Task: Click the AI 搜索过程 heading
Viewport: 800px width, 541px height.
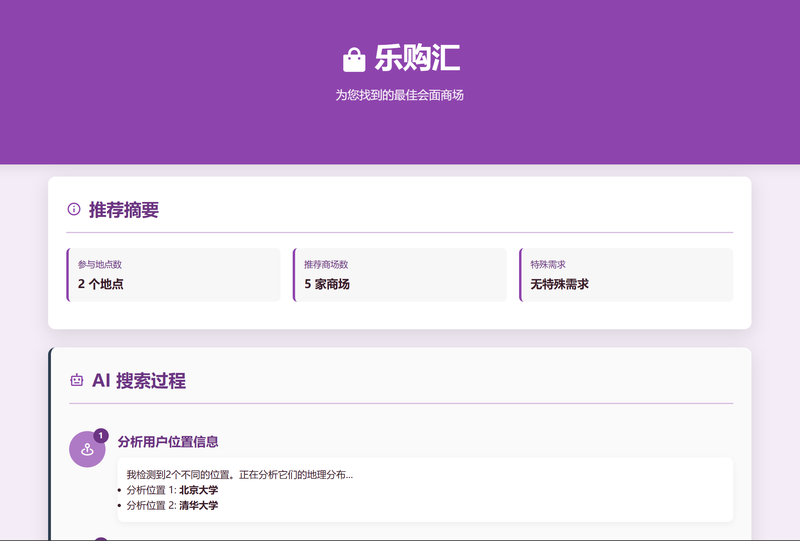Action: click(x=138, y=381)
